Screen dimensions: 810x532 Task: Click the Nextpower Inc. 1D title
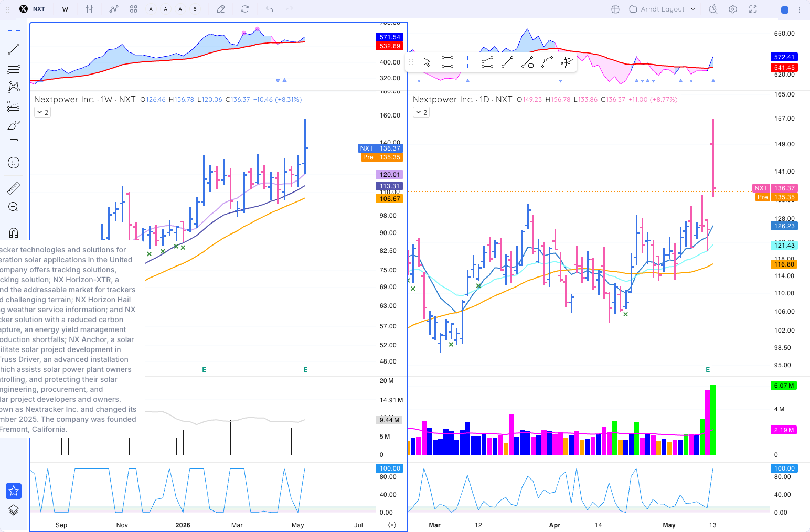pyautogui.click(x=463, y=99)
